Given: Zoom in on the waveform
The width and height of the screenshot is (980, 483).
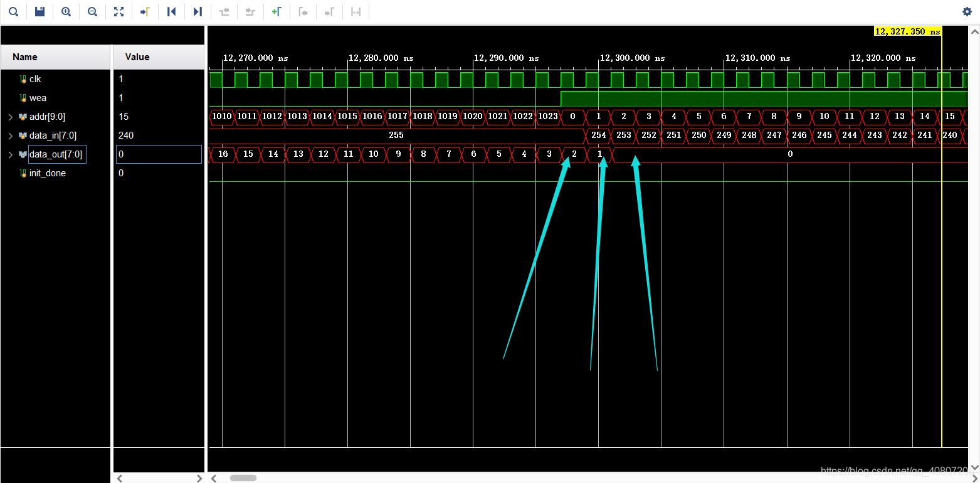Looking at the screenshot, I should pos(66,11).
